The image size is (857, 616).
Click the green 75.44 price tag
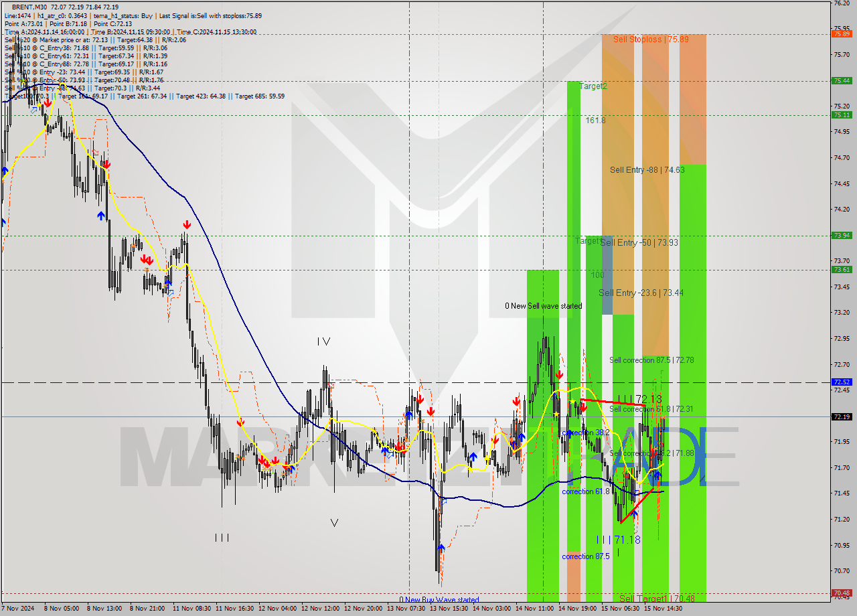[x=842, y=80]
